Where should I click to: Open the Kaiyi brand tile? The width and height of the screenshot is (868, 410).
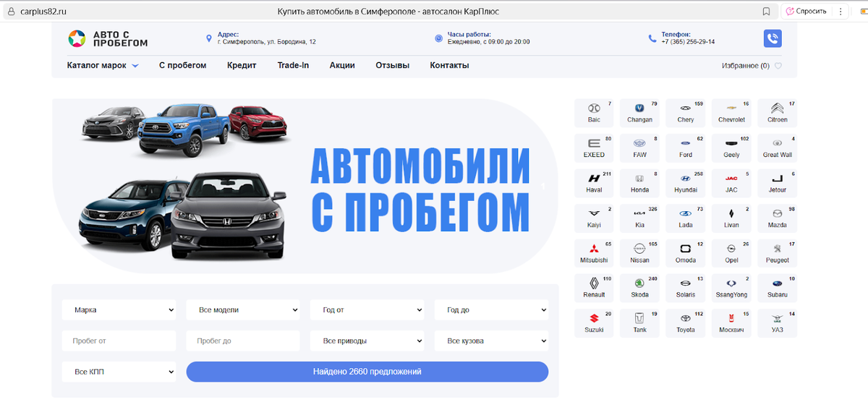click(x=594, y=218)
